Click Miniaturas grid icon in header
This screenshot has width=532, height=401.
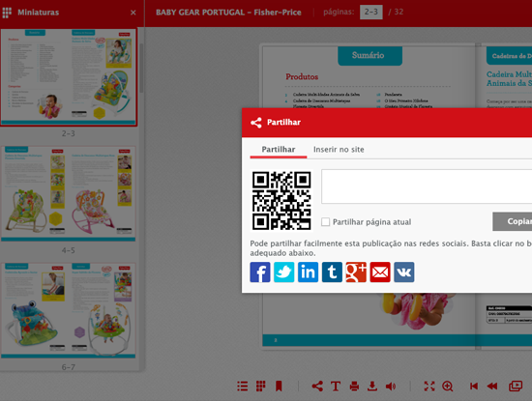pos(7,13)
